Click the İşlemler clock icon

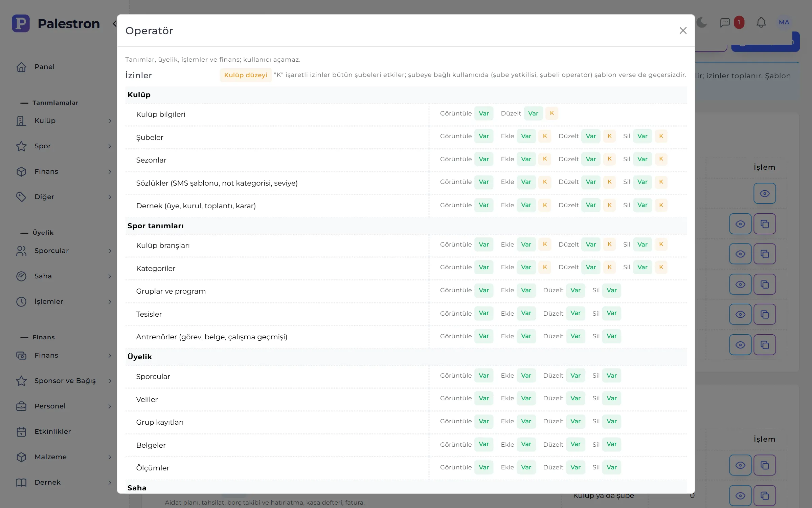(21, 302)
